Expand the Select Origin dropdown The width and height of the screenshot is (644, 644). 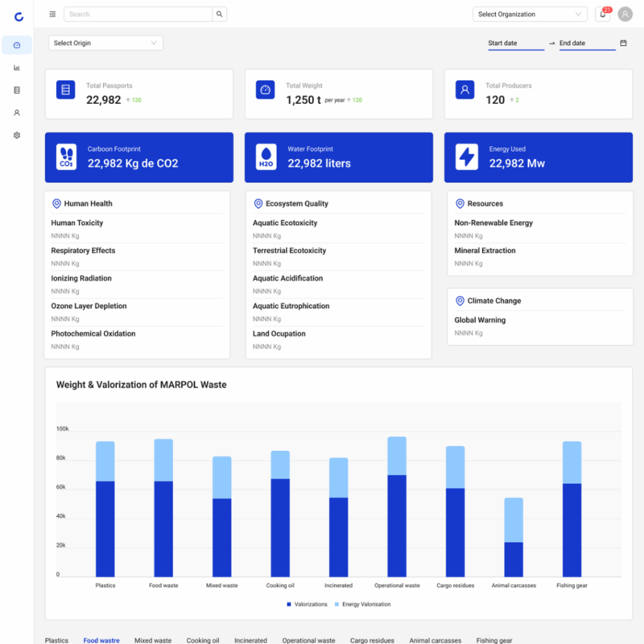pos(105,43)
